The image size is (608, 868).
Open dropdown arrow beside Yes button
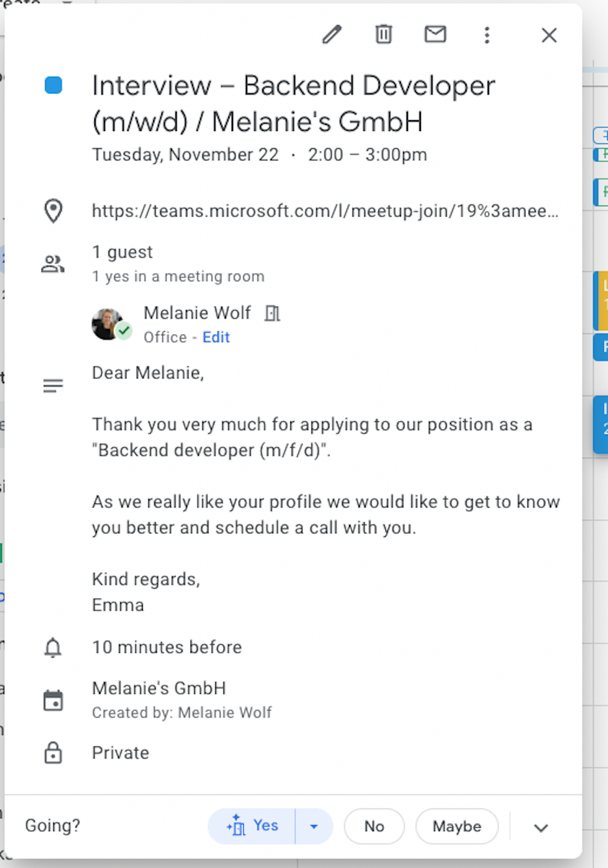(314, 826)
